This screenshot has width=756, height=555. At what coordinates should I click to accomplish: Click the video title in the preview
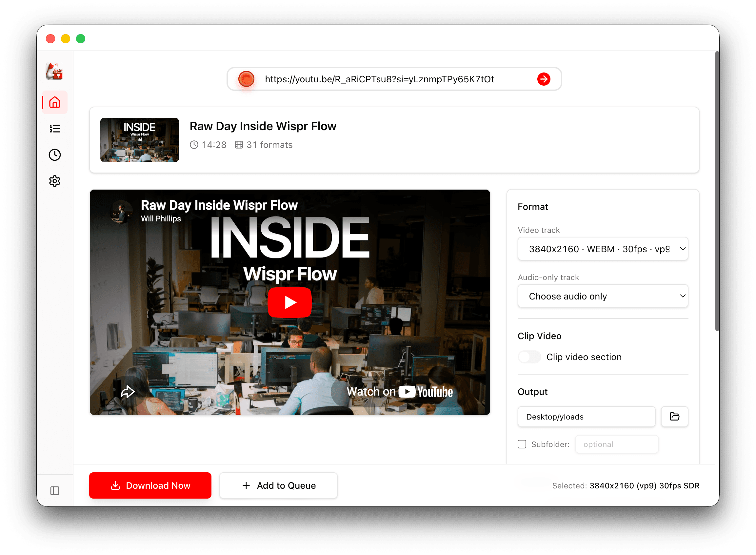(219, 205)
